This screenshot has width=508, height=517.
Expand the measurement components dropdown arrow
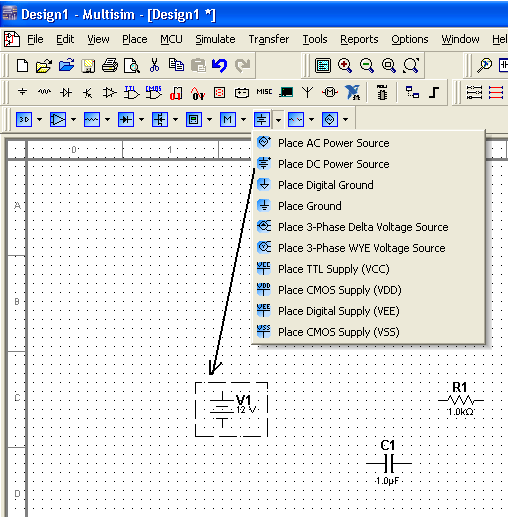point(209,119)
